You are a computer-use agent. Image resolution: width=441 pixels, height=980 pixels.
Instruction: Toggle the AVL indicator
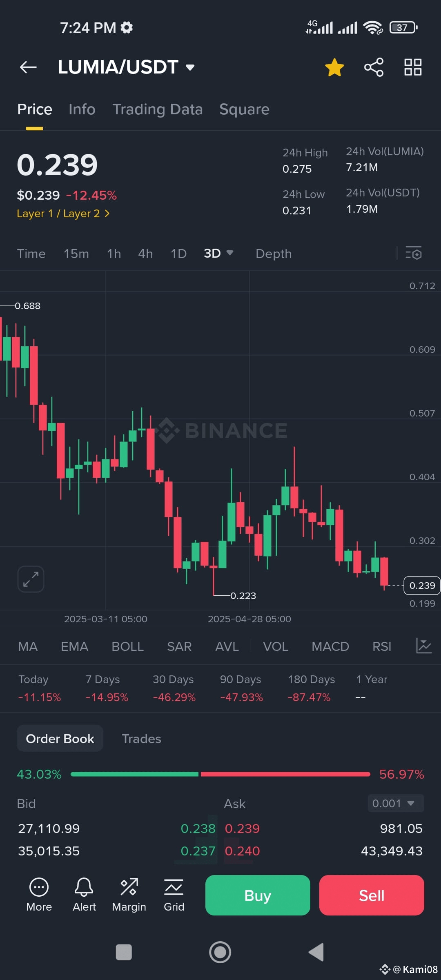click(x=227, y=646)
